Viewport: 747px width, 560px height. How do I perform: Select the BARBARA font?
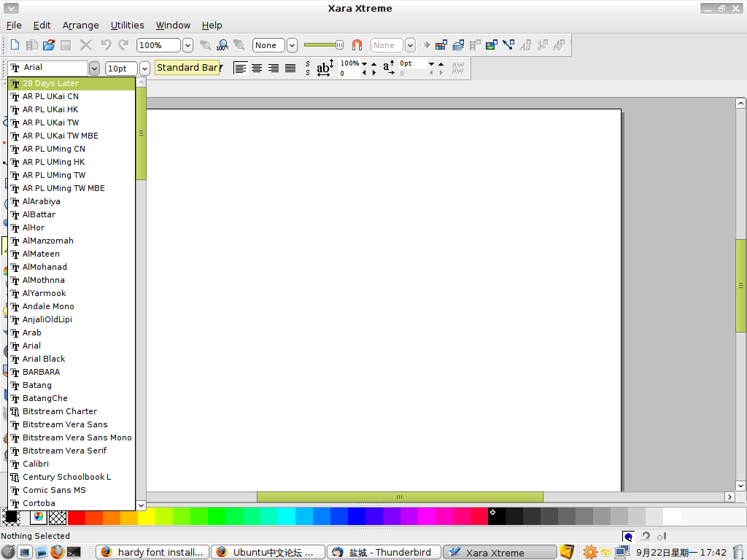(x=71, y=372)
